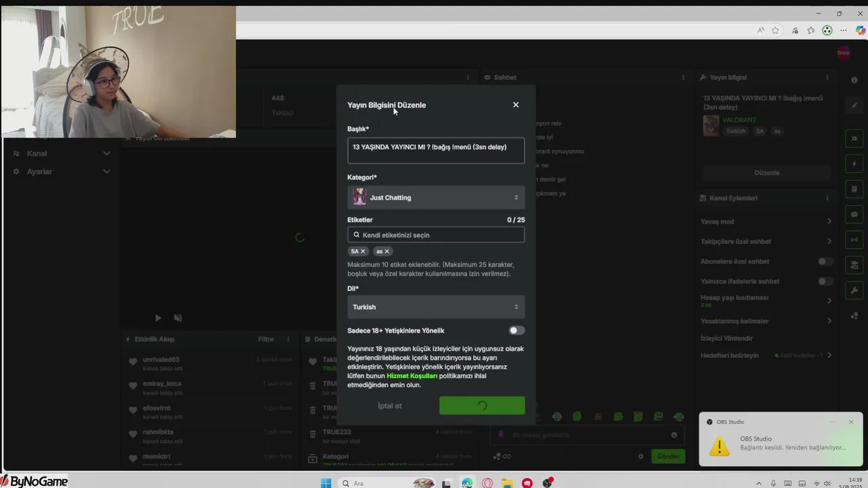This screenshot has width=868, height=488.
Task: Click the green save button with spinner
Action: [x=482, y=405]
